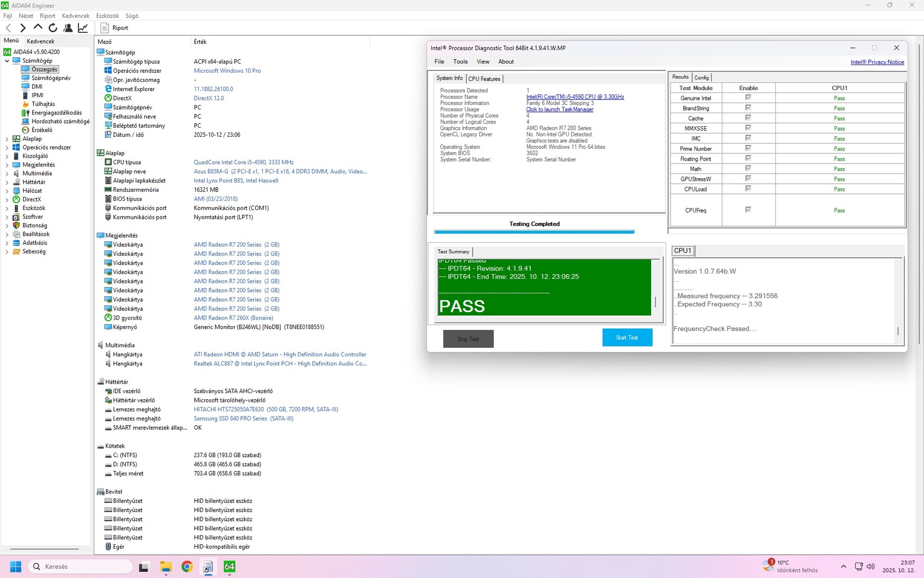
Task: Open the graph icon in AIDA64 toolbar
Action: pos(83,28)
